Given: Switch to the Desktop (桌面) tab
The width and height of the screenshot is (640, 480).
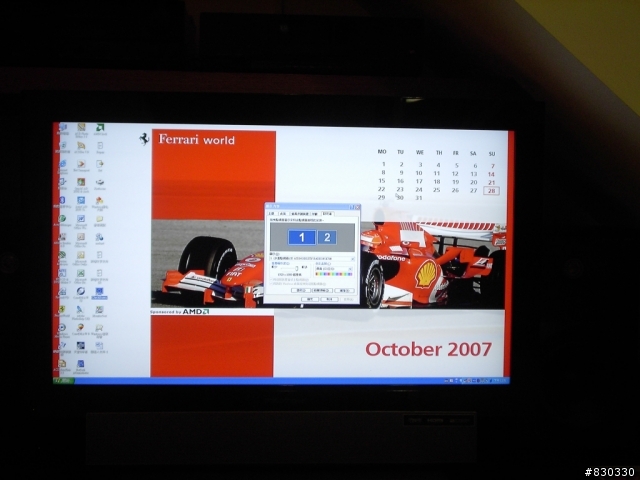Looking at the screenshot, I should pos(283,213).
